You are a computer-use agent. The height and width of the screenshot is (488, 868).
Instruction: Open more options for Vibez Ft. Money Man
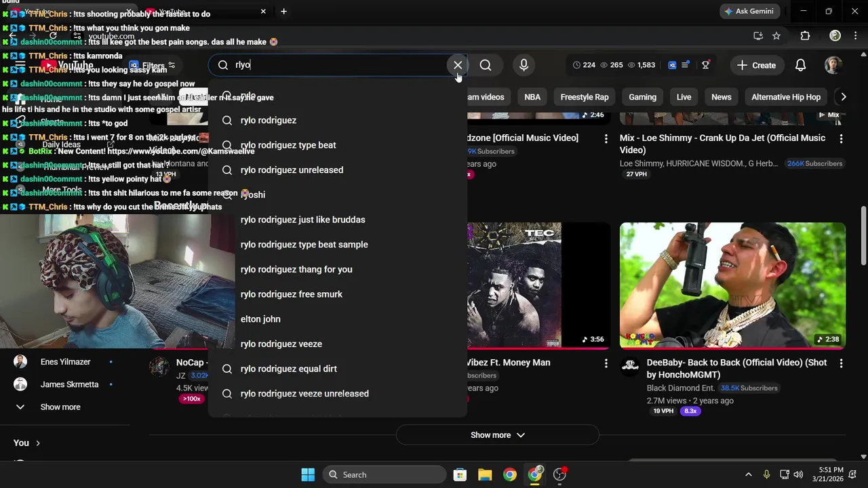[606, 363]
